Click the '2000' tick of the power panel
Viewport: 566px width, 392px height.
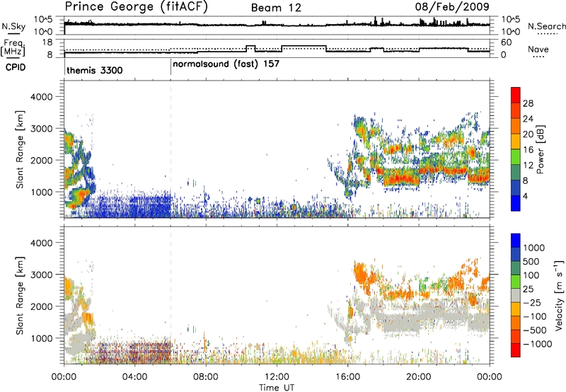coord(41,160)
